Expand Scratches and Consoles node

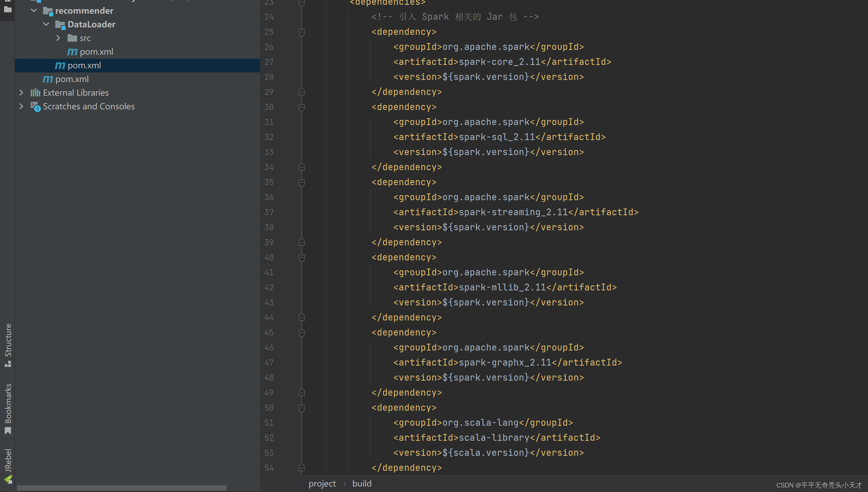click(21, 106)
